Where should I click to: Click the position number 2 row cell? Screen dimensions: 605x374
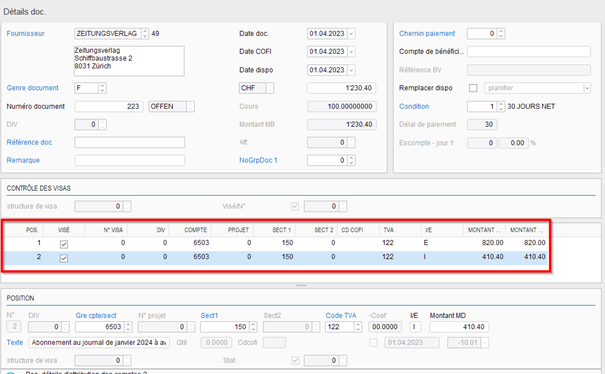(x=39, y=257)
